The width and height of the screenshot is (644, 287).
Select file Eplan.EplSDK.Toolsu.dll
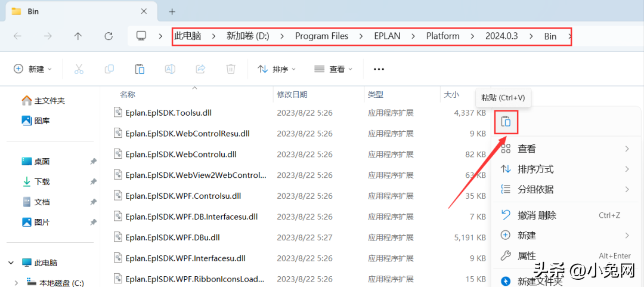pos(168,112)
